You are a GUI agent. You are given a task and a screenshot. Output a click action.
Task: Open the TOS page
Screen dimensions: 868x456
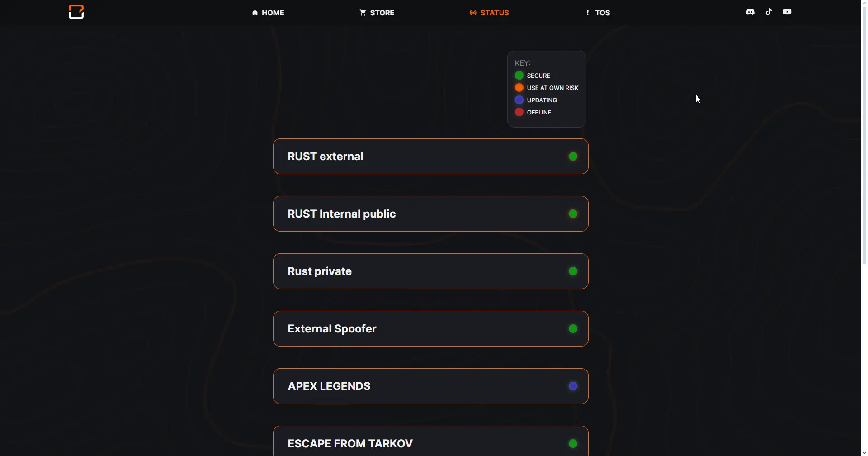coord(598,13)
